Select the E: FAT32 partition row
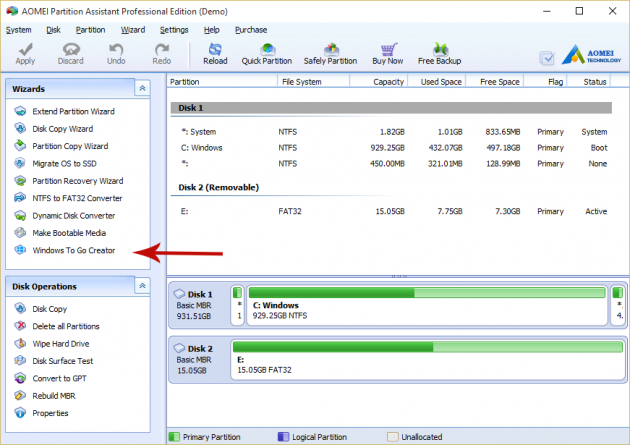Screen dimensions: 630x445 [x=390, y=212]
